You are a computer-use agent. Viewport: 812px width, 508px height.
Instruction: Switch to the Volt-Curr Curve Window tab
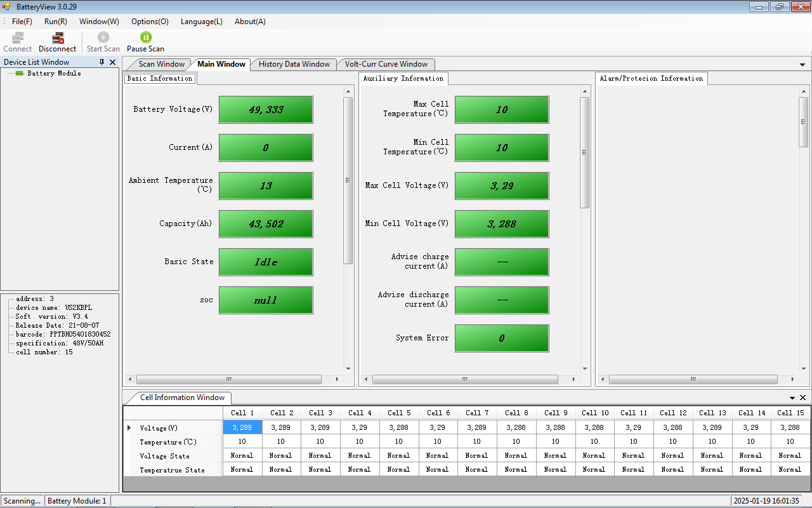tap(386, 64)
